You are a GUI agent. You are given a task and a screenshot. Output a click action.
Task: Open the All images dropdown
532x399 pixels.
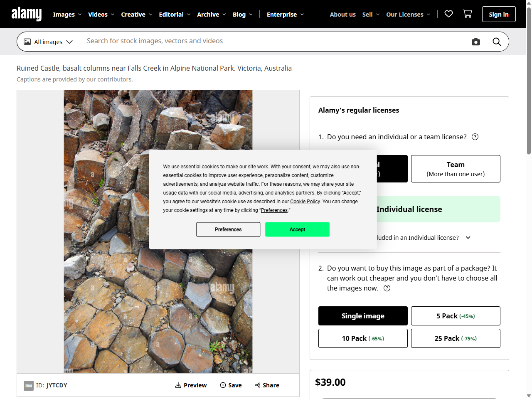point(48,42)
